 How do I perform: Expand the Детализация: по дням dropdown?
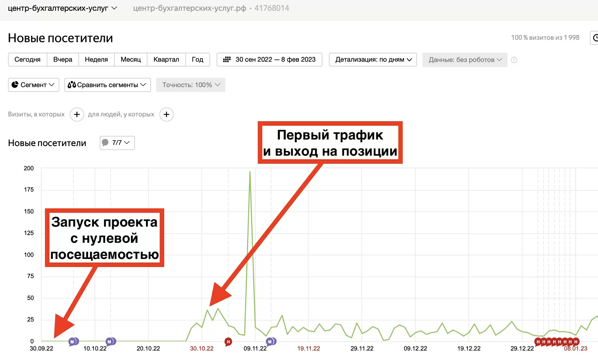tap(373, 60)
